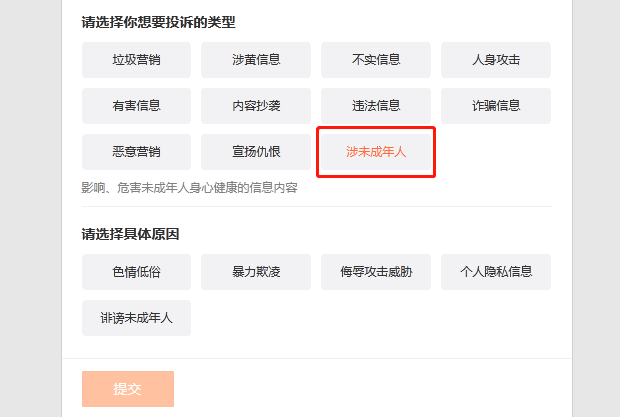The height and width of the screenshot is (417, 620).
Task: Select the 垃圾营销 complaint type
Action: click(136, 60)
